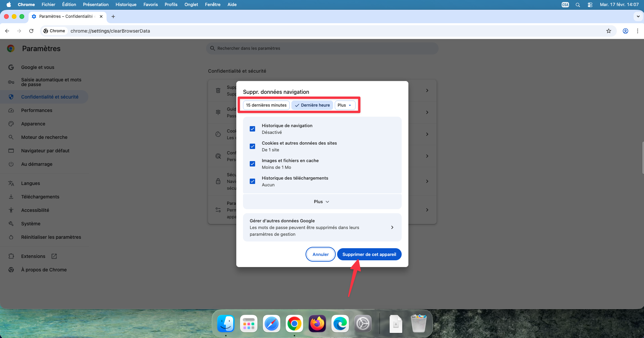Open Launchpad from the Dock
The height and width of the screenshot is (338, 644).
pos(249,324)
